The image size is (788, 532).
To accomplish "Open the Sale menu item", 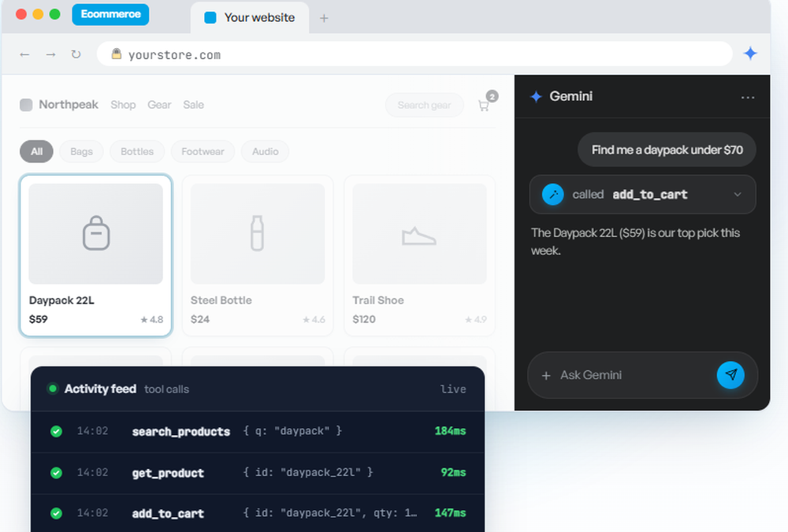I will [194, 105].
